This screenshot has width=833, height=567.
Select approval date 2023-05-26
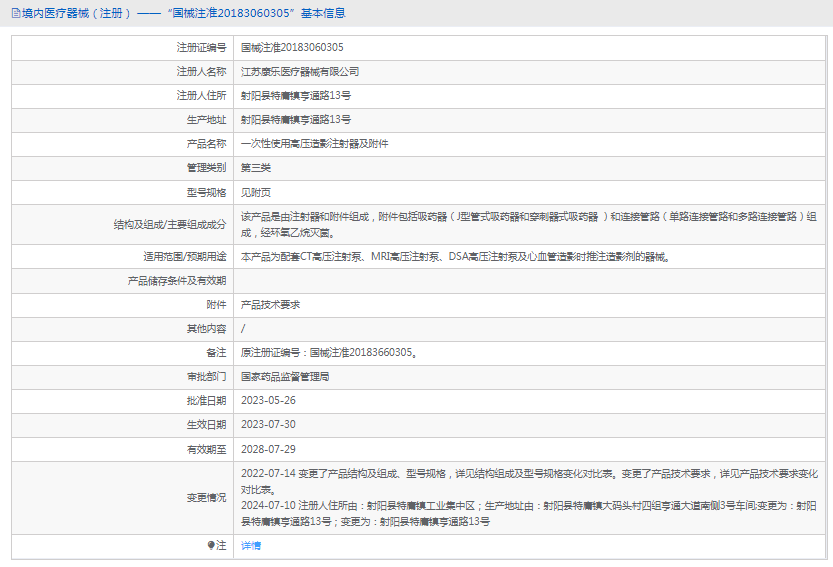click(x=268, y=401)
